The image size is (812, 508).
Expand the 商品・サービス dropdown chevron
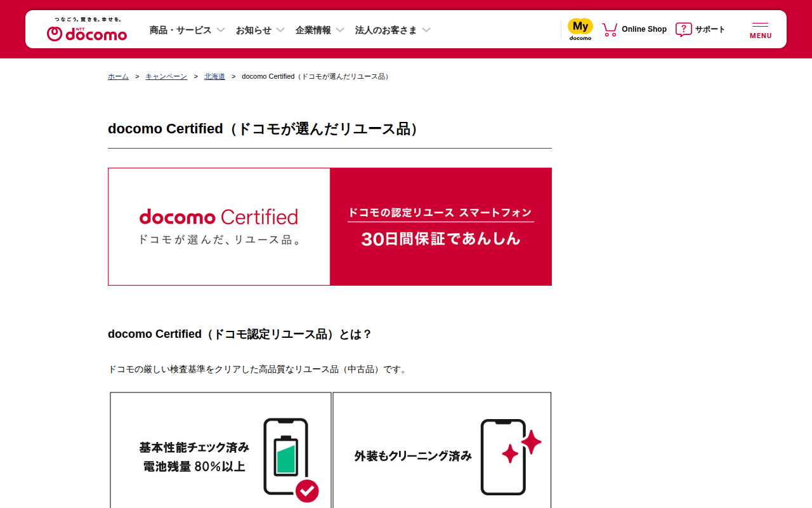[221, 30]
